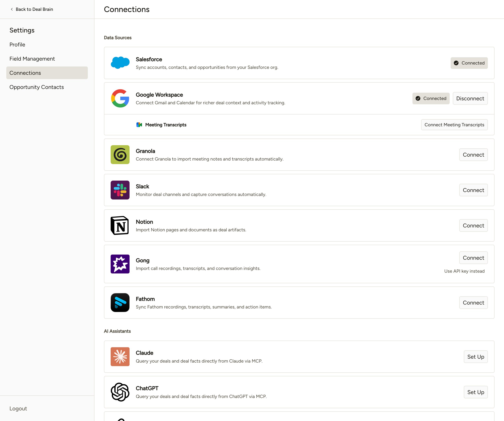Click the ChatGPT title text
The image size is (504, 421).
click(147, 388)
